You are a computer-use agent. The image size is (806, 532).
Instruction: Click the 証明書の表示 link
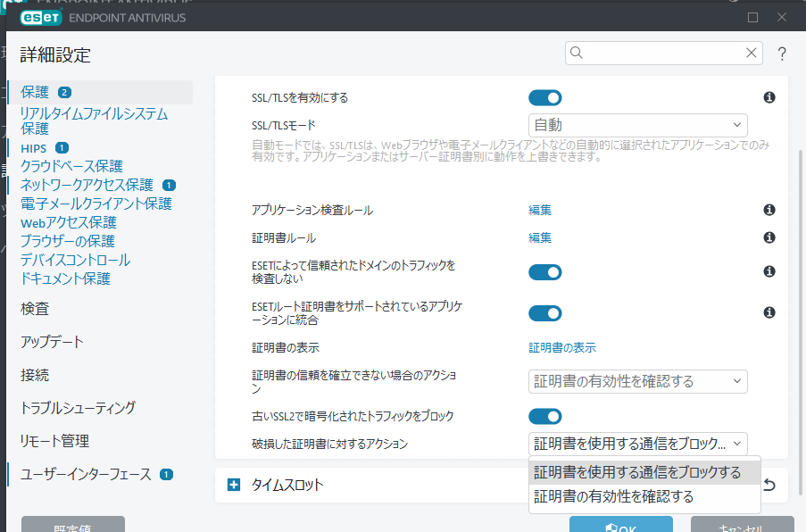click(x=562, y=347)
